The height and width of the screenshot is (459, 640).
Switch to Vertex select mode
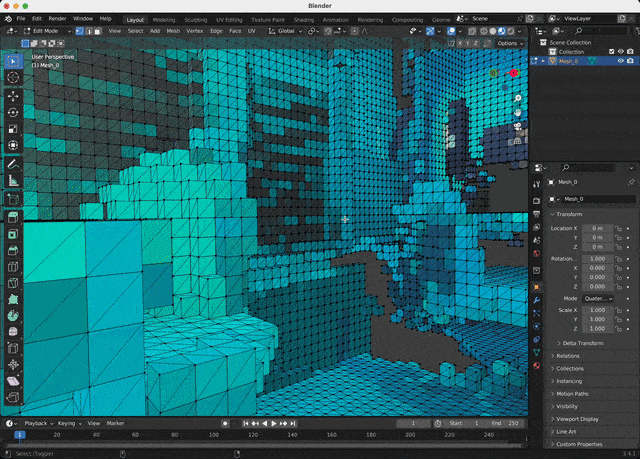(80, 31)
